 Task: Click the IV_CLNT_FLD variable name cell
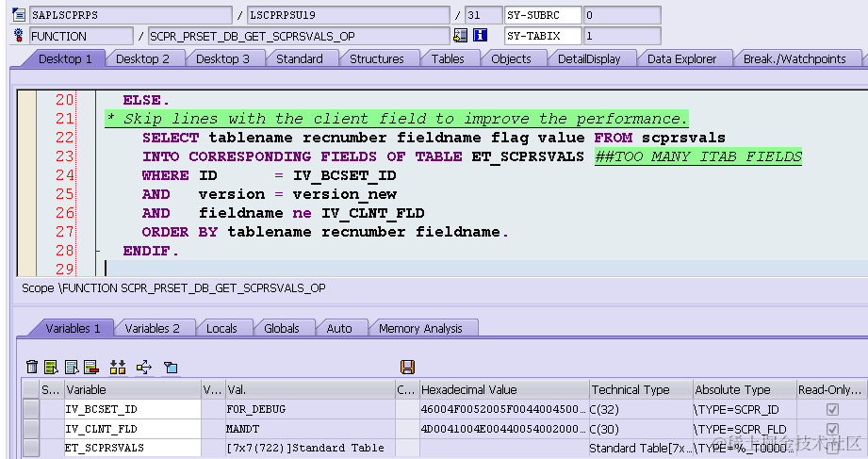(132, 429)
